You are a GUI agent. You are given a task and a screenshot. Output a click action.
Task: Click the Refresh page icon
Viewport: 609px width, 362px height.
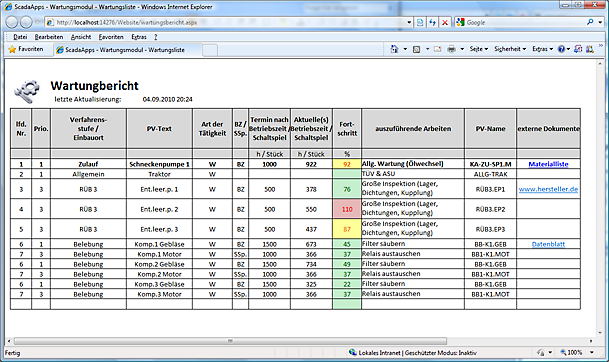click(x=433, y=23)
